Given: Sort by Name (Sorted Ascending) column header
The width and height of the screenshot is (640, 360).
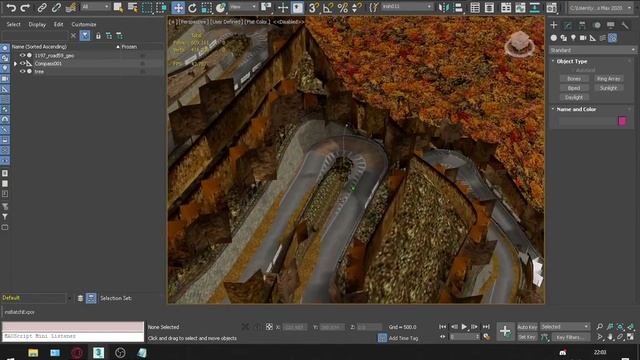Looking at the screenshot, I should coord(39,47).
